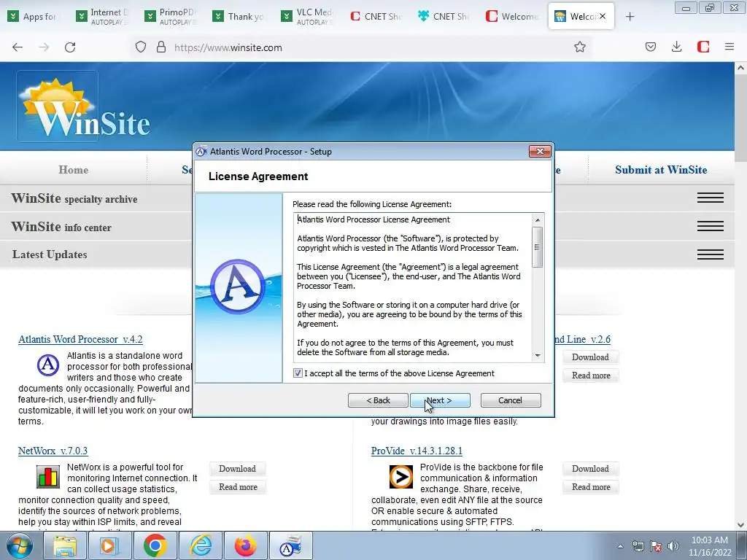
Task: Click the URL address bar field
Action: [x=362, y=47]
